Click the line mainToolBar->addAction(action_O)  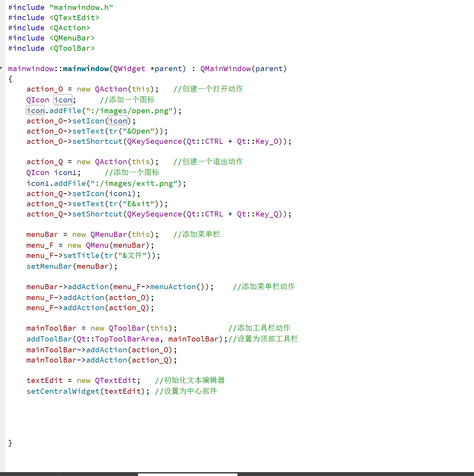(102, 350)
